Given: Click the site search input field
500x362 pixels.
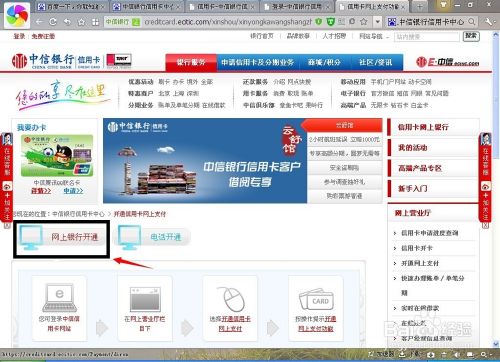Looking at the screenshot, I should pyautogui.click(x=427, y=37).
